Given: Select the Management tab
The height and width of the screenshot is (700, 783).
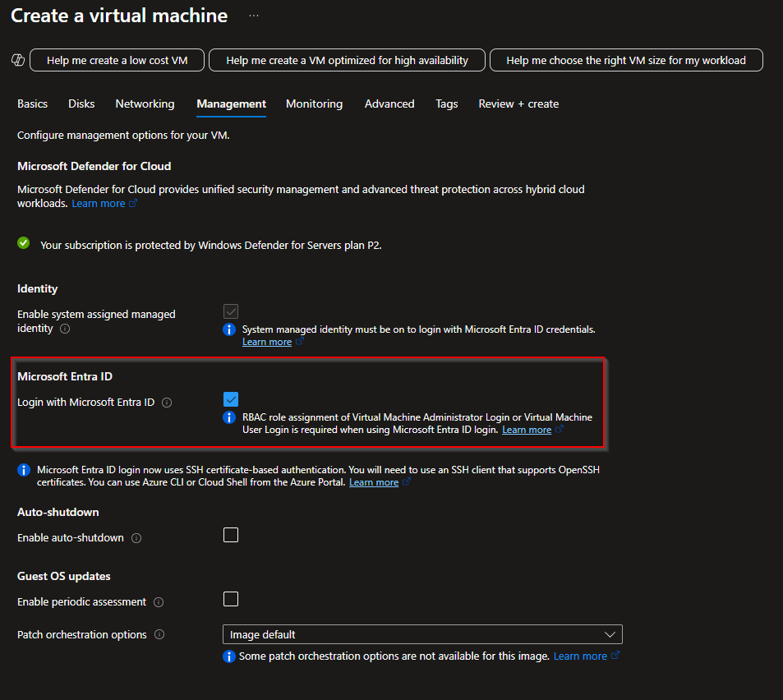Looking at the screenshot, I should (231, 104).
